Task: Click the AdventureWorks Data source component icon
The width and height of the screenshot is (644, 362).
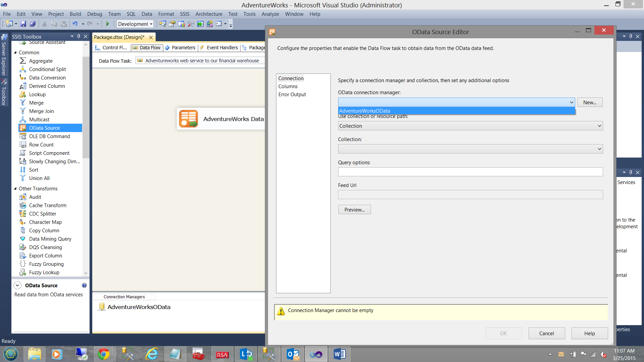Action: point(188,119)
